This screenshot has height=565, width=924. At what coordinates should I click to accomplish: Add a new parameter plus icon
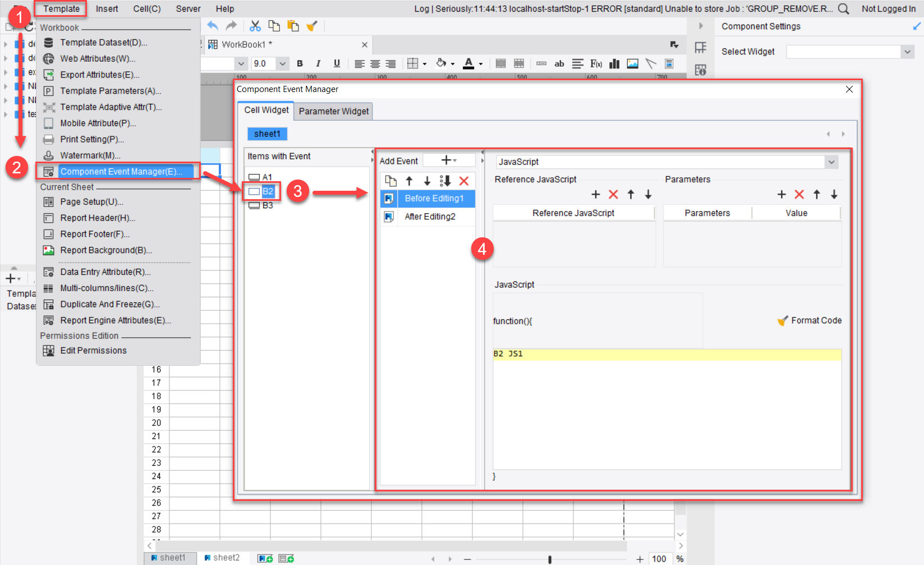click(x=782, y=194)
